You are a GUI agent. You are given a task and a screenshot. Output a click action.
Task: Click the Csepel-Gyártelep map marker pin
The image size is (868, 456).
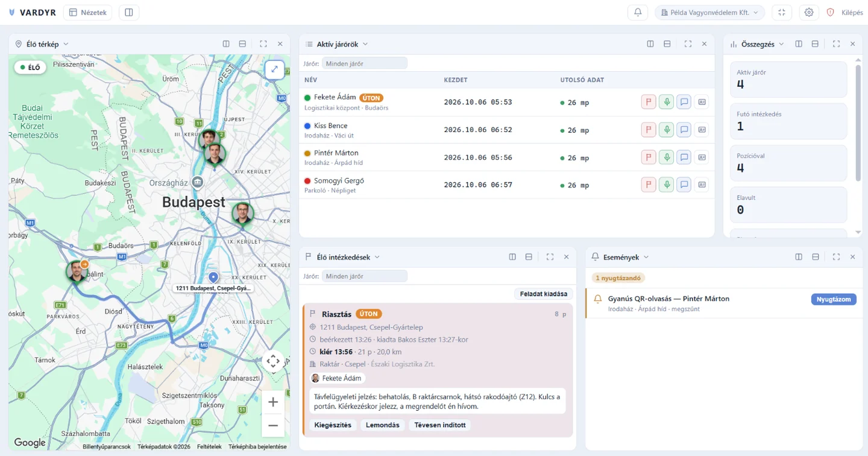pyautogui.click(x=213, y=277)
